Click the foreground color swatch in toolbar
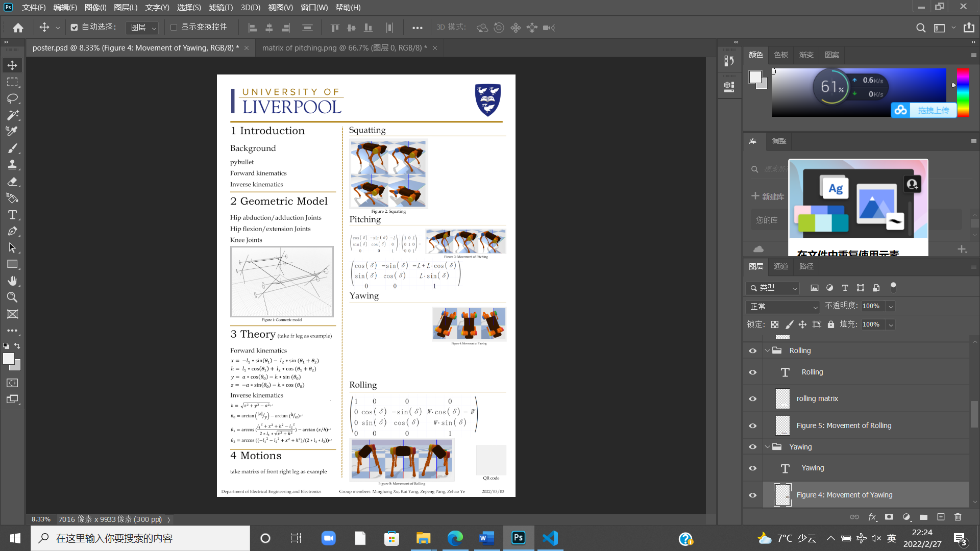This screenshot has width=980, height=551. click(9, 359)
